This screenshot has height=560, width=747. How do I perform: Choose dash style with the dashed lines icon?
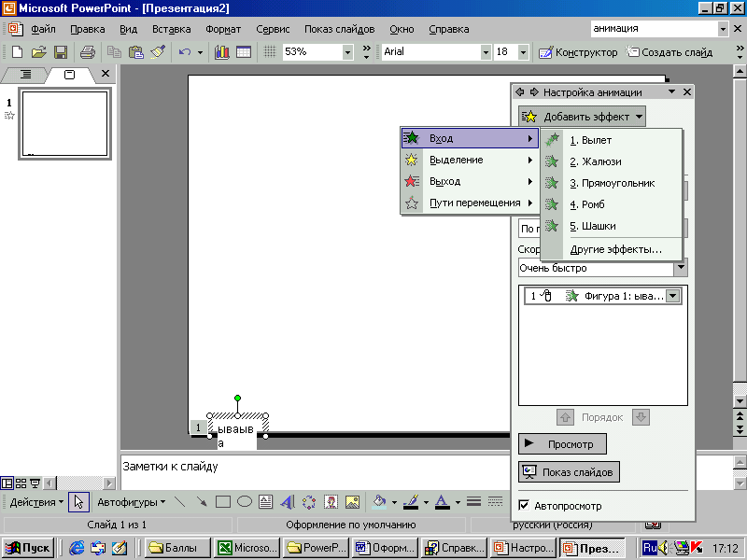496,502
